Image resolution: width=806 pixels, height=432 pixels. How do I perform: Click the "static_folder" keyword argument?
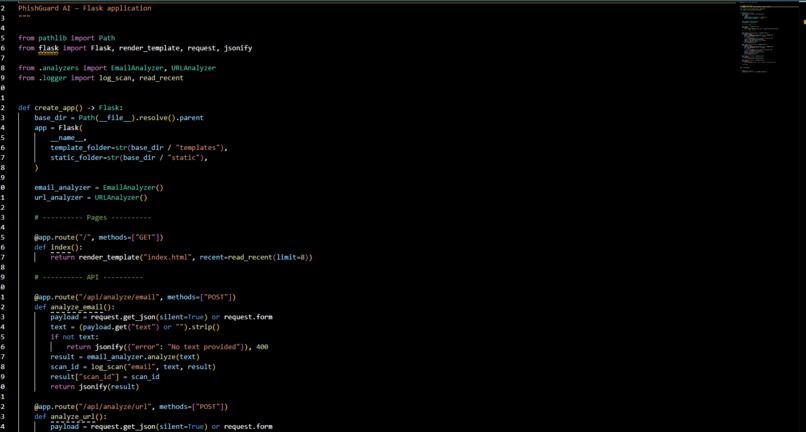pyautogui.click(x=77, y=158)
